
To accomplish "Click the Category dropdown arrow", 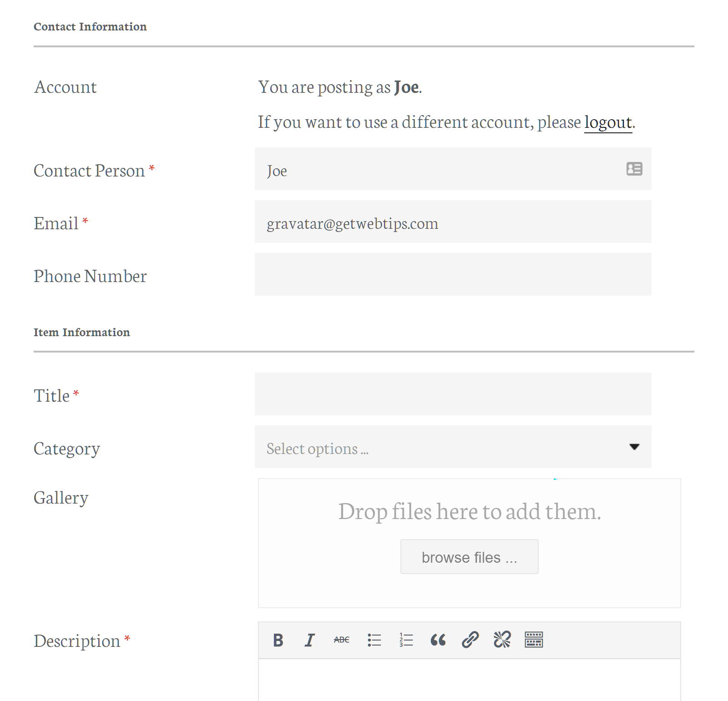I will tap(634, 447).
